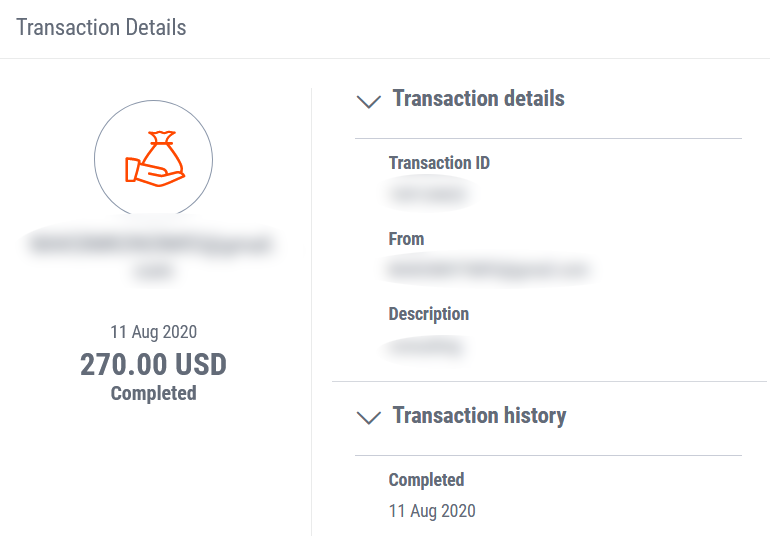770x536 pixels.
Task: Click the vertical divider between panels
Action: point(311,312)
